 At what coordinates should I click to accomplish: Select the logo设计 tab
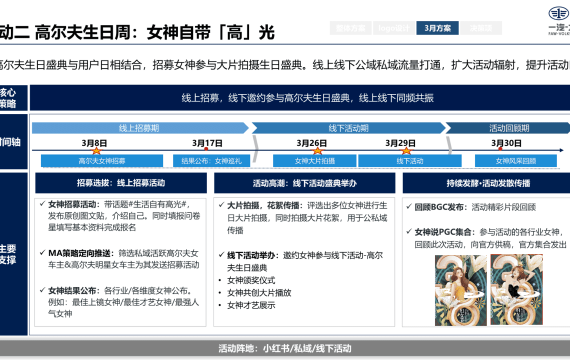click(394, 28)
